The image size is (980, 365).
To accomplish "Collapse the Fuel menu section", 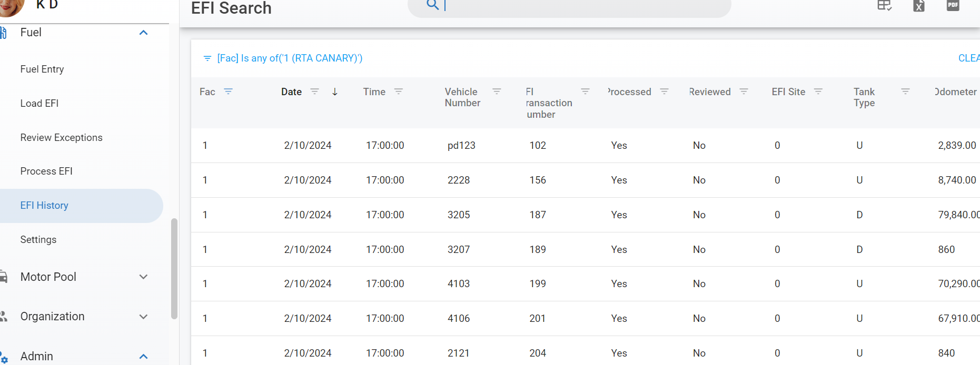I will tap(143, 33).
